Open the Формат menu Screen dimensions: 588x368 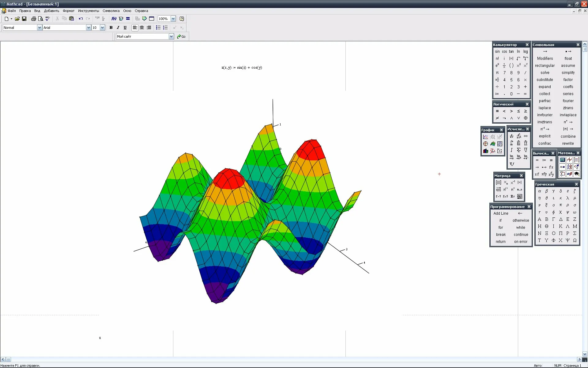coord(69,11)
